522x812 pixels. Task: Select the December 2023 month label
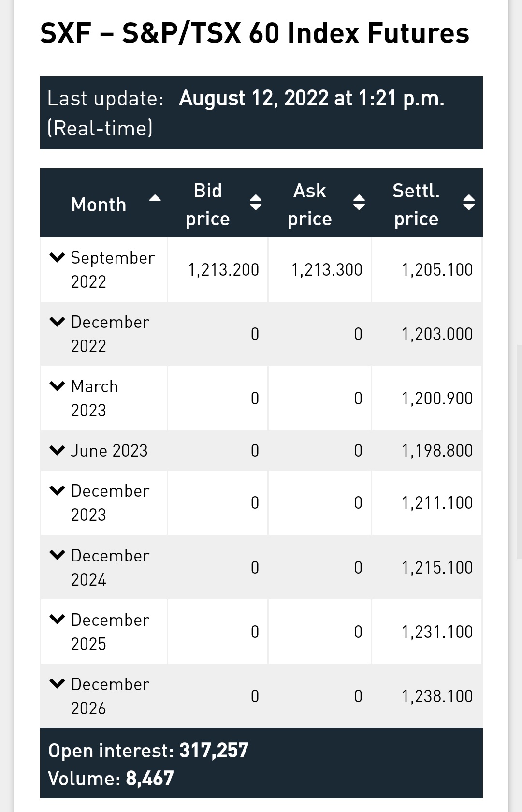110,503
